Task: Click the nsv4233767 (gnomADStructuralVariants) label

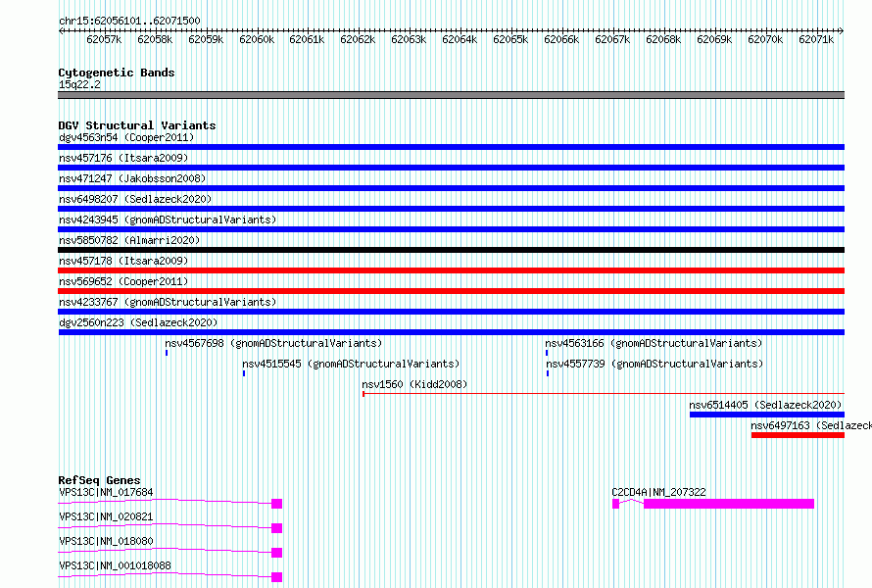Action: [168, 302]
